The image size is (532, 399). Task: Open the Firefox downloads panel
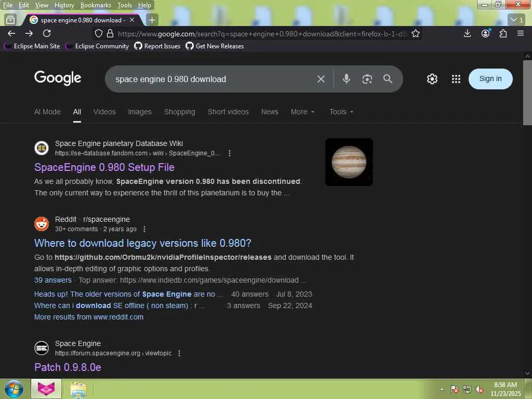coord(467,33)
